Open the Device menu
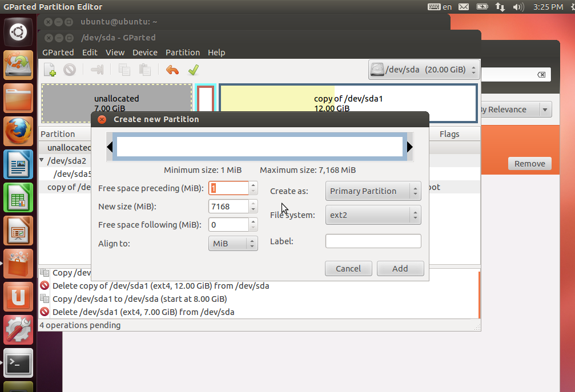 point(144,52)
